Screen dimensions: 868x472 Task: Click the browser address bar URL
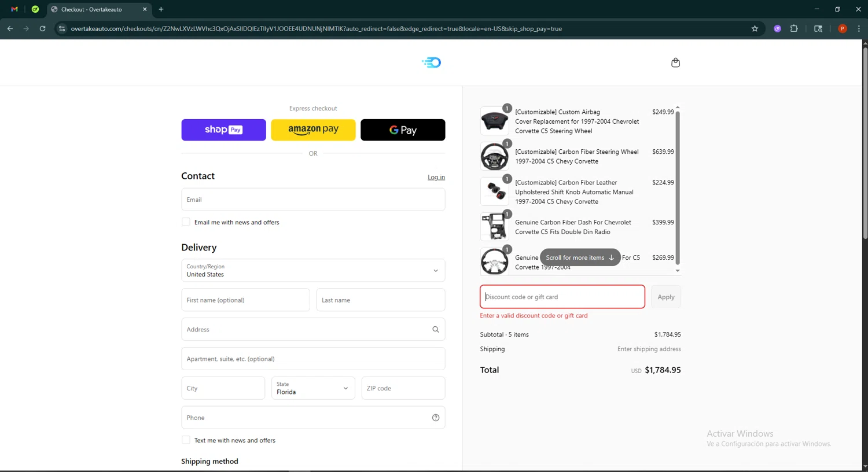[x=316, y=28]
